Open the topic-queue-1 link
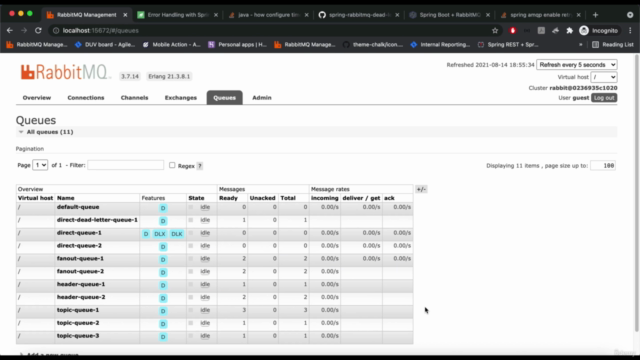 point(78,310)
